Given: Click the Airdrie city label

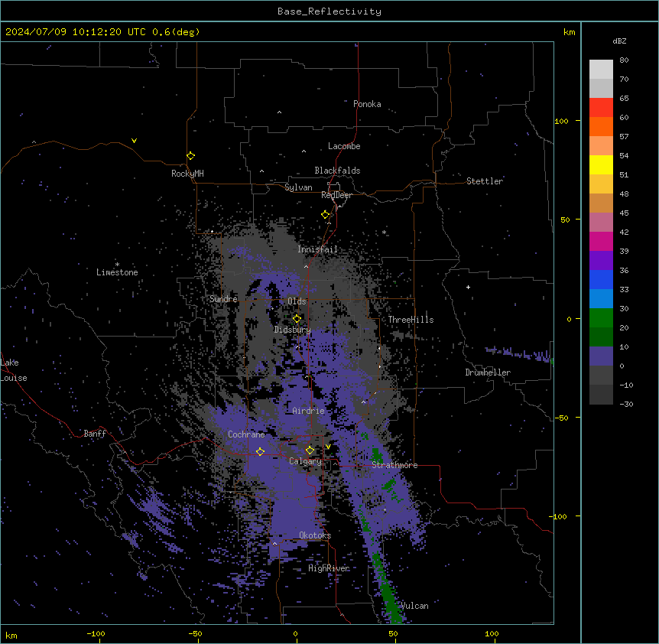Looking at the screenshot, I should point(309,411).
